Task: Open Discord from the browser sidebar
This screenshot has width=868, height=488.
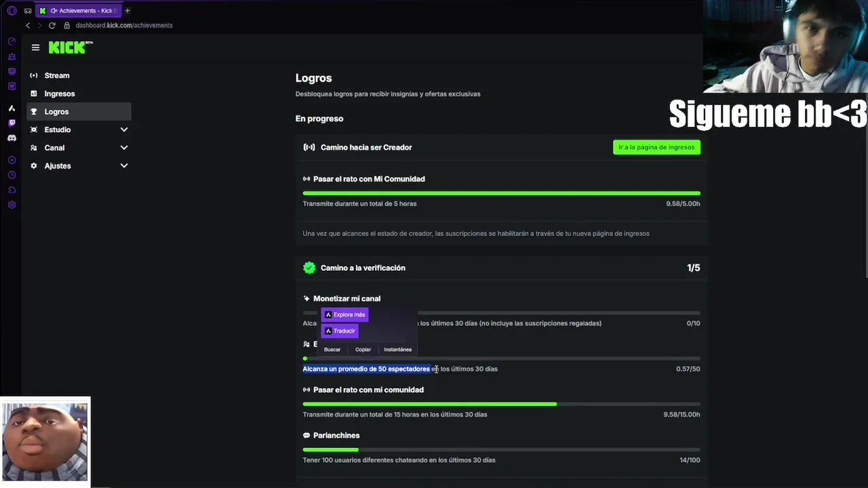Action: pyautogui.click(x=12, y=138)
